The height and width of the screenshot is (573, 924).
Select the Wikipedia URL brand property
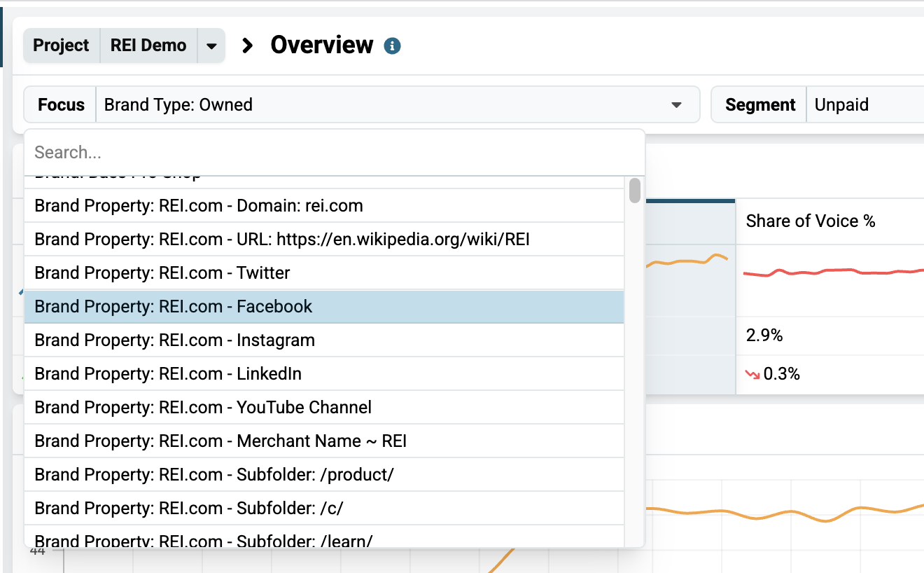click(324, 240)
